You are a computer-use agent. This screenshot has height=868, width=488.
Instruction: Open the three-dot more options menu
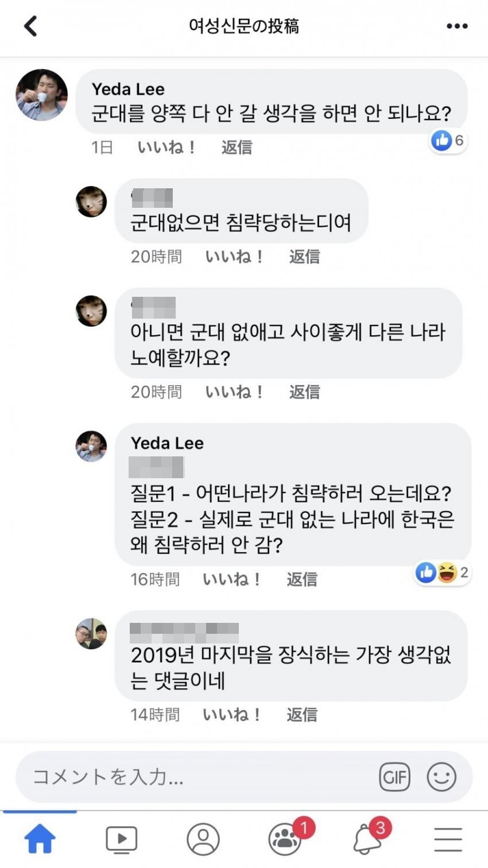[x=457, y=26]
